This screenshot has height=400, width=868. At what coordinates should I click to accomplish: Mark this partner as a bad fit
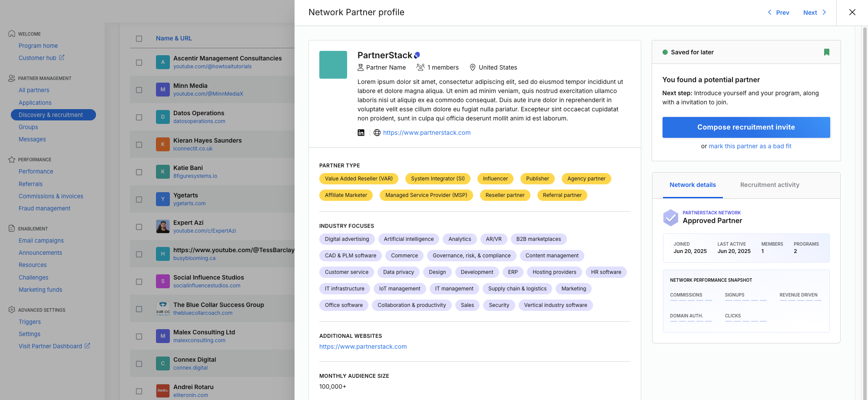(750, 146)
